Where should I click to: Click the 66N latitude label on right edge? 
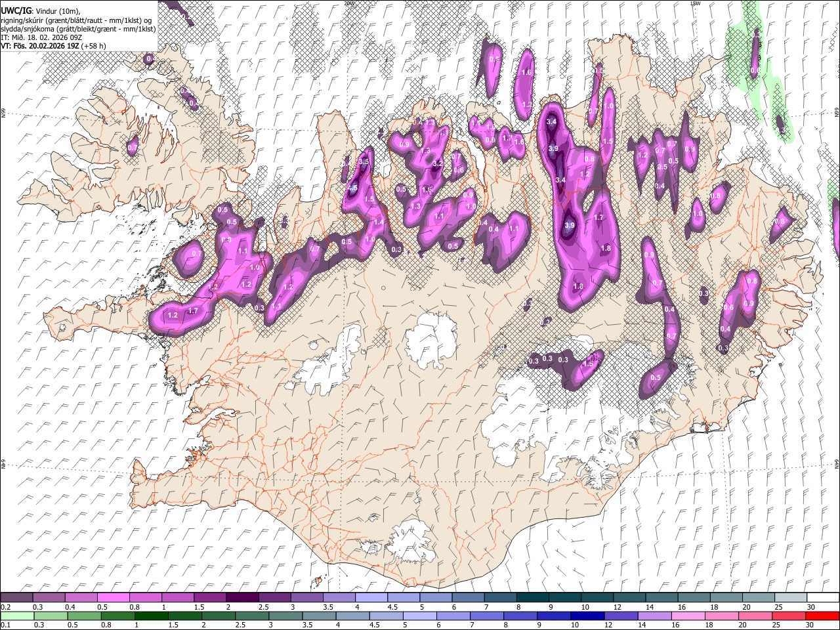837,113
